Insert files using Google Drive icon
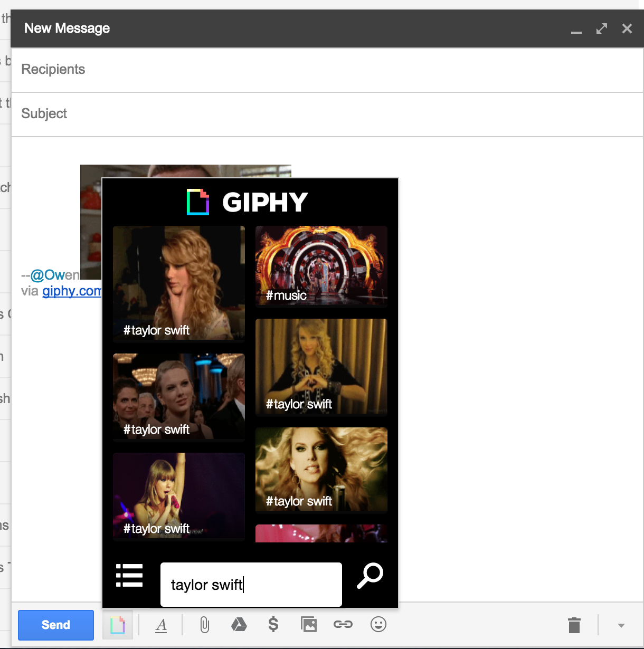The height and width of the screenshot is (649, 644). tap(239, 625)
